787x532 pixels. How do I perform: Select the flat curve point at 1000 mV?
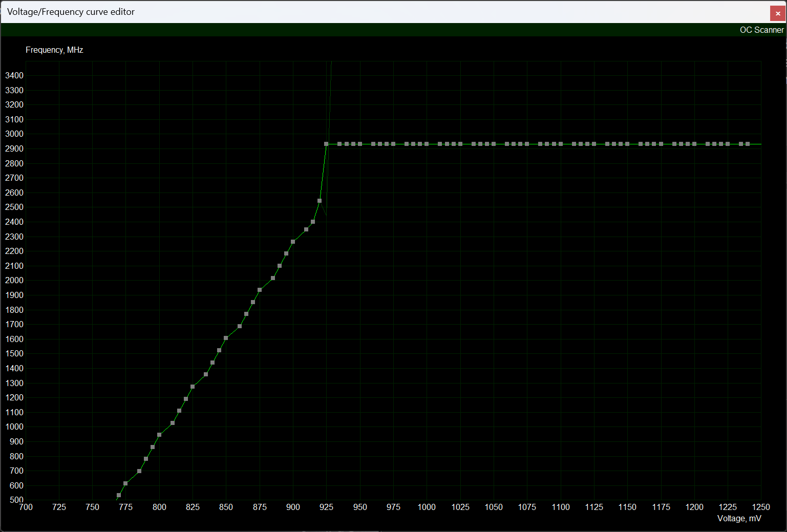point(427,144)
